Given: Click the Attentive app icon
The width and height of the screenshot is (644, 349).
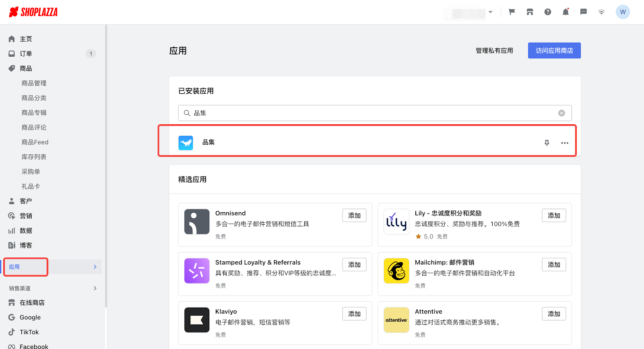Looking at the screenshot, I should 396,320.
